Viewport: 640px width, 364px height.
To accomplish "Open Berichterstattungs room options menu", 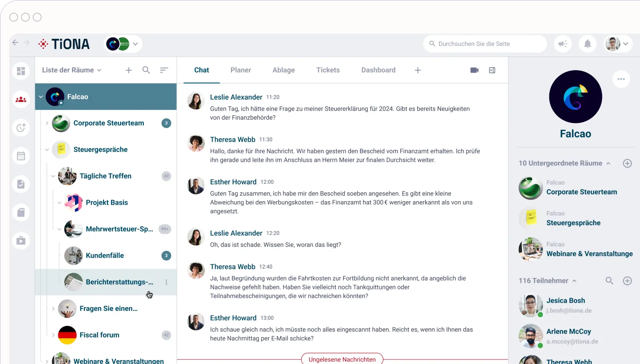I will 166,282.
